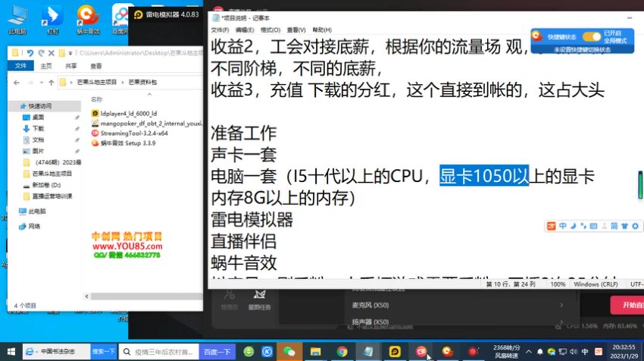
Task: Click 雷电模拟器 line in Notepad
Action: pos(252,220)
